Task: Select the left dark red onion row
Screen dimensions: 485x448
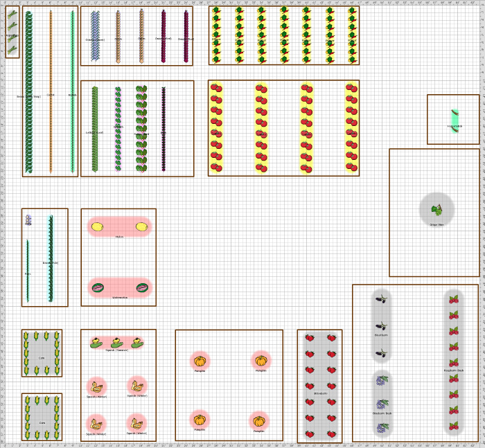Action: (164, 36)
